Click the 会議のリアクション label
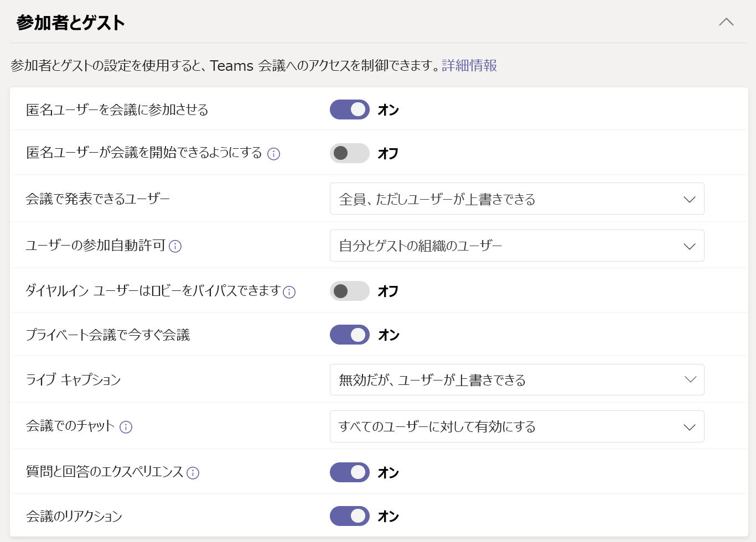The width and height of the screenshot is (756, 542). click(74, 516)
